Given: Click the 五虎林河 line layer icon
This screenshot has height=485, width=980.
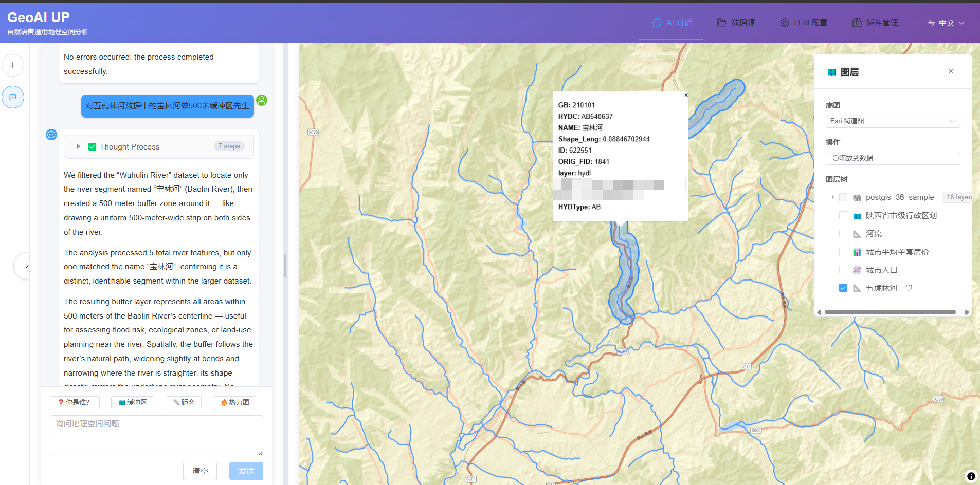Looking at the screenshot, I should coord(857,288).
